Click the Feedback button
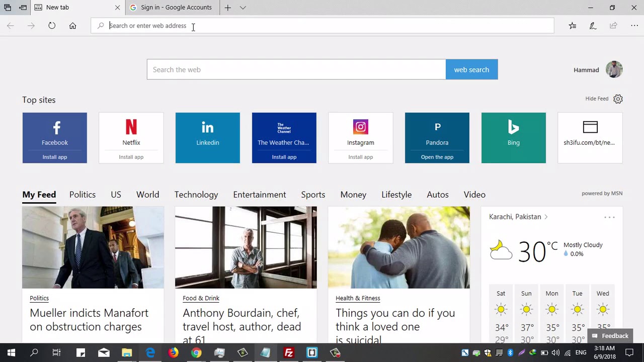The height and width of the screenshot is (362, 644). coord(610,336)
